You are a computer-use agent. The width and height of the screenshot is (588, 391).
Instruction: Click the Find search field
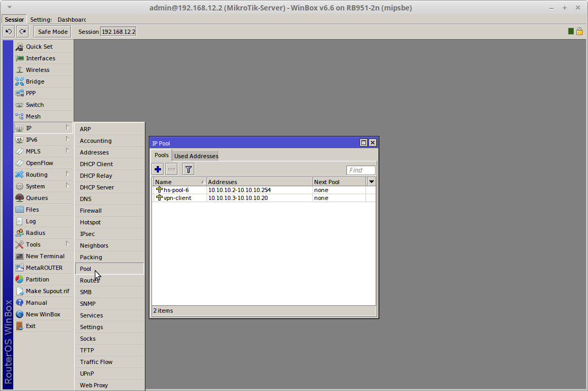[361, 170]
